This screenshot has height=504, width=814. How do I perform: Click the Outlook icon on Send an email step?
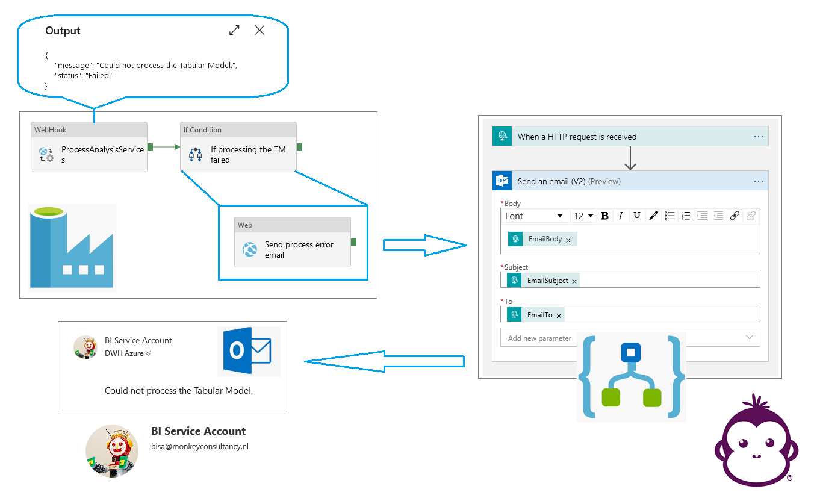pyautogui.click(x=502, y=181)
